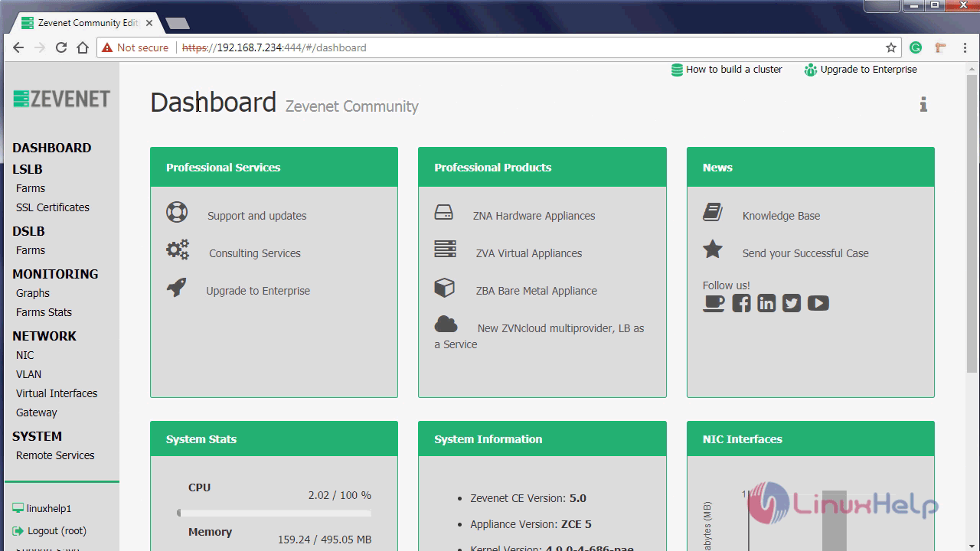Select SYSTEM section heading
Viewport: 980px width, 551px height.
tap(37, 436)
